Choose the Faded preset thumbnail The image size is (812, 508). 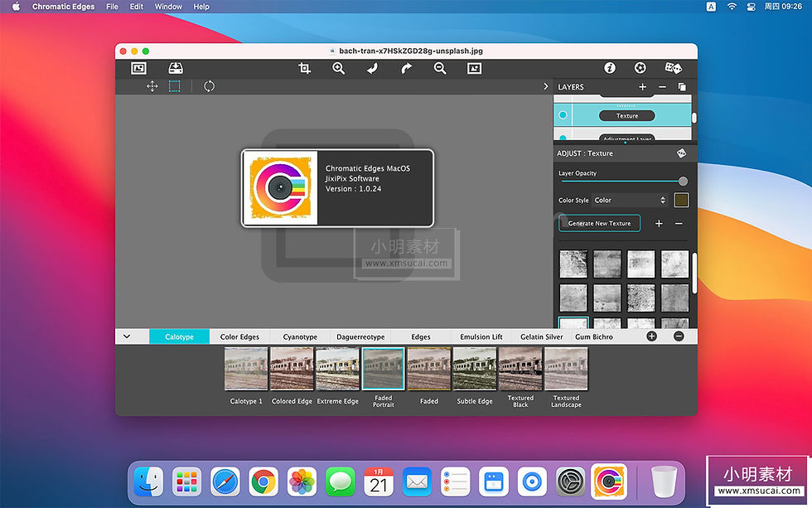pos(429,369)
